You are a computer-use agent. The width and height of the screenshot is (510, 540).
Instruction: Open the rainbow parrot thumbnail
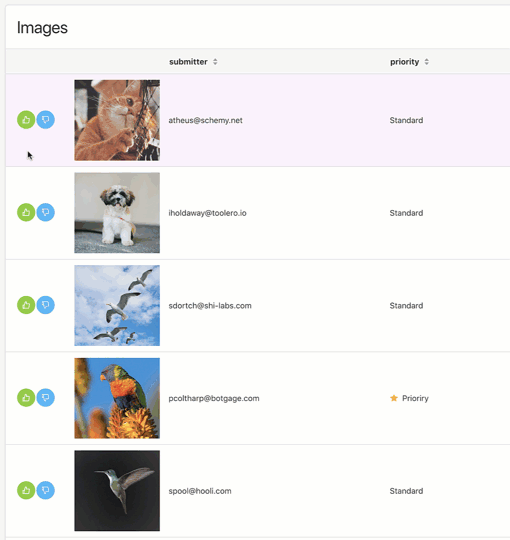(117, 398)
